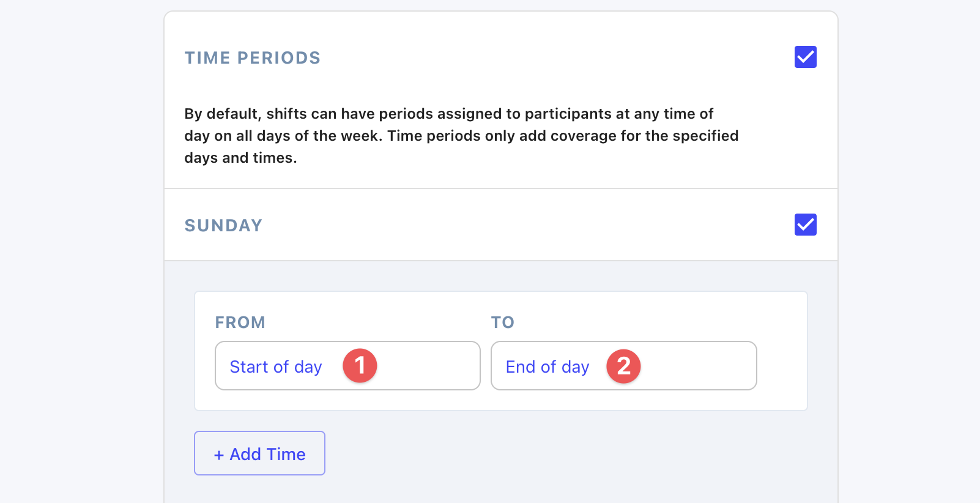The height and width of the screenshot is (503, 980).
Task: Uncheck the Time Periods checkbox
Action: click(805, 57)
